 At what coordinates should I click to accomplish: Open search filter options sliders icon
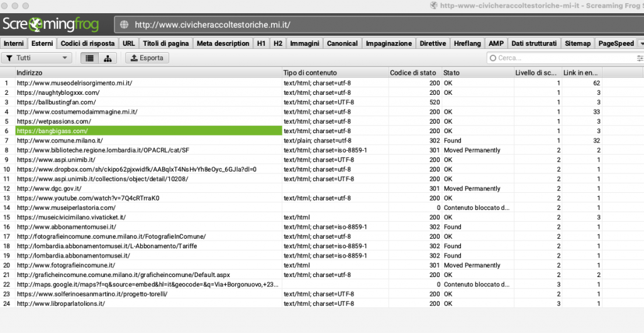click(x=640, y=58)
